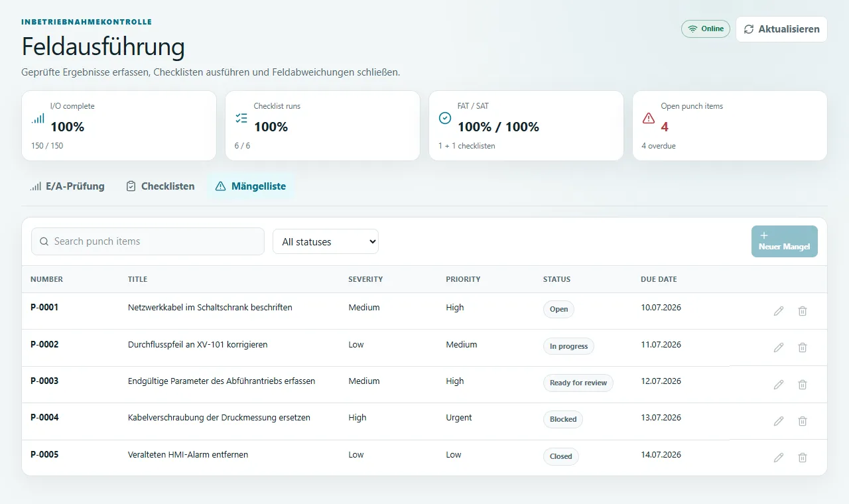Open the editor for P-0004 via the pencil
The image size is (849, 504).
pos(779,421)
